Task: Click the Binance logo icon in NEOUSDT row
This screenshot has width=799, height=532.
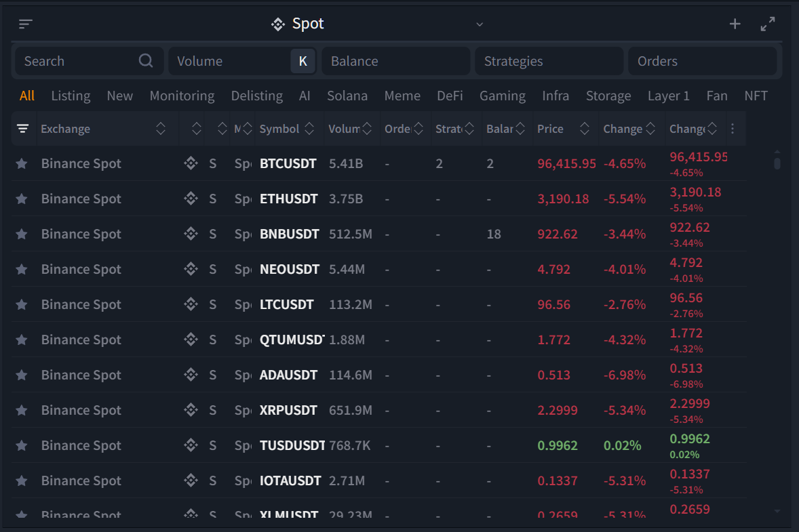Action: (x=191, y=268)
